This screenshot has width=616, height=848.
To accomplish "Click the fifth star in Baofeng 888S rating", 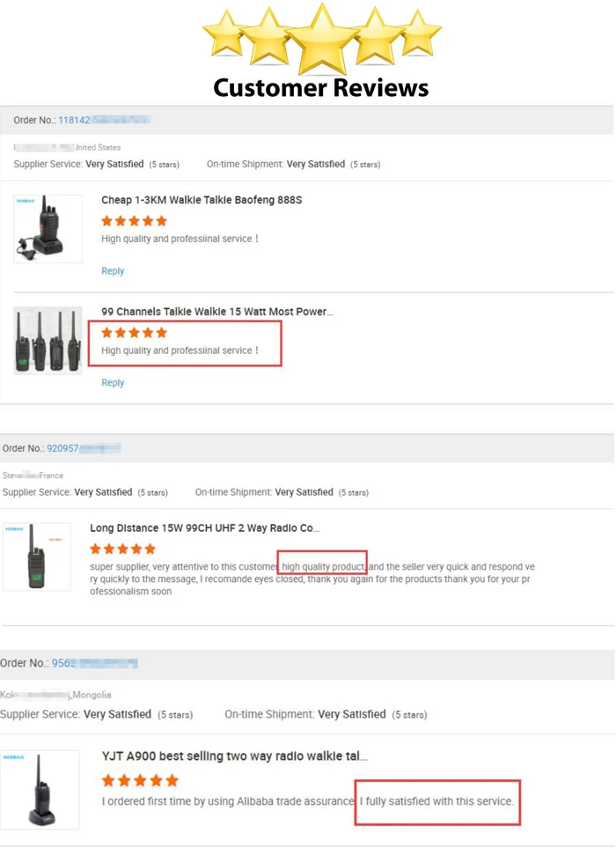I will [x=160, y=221].
